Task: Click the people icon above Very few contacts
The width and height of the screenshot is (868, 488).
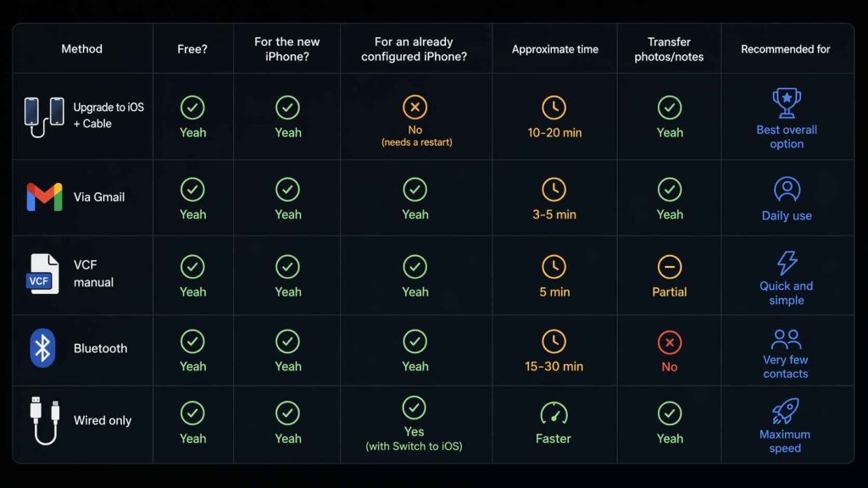Action: point(786,339)
